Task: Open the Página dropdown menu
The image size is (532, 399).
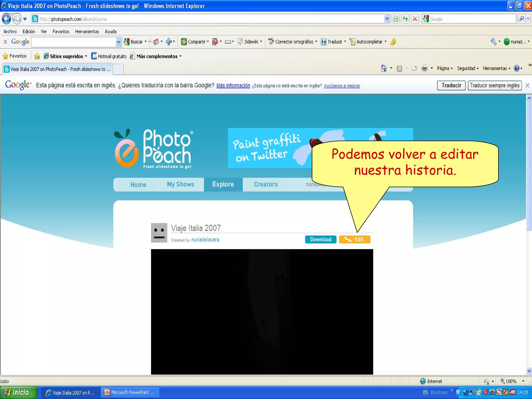Action: pos(444,68)
